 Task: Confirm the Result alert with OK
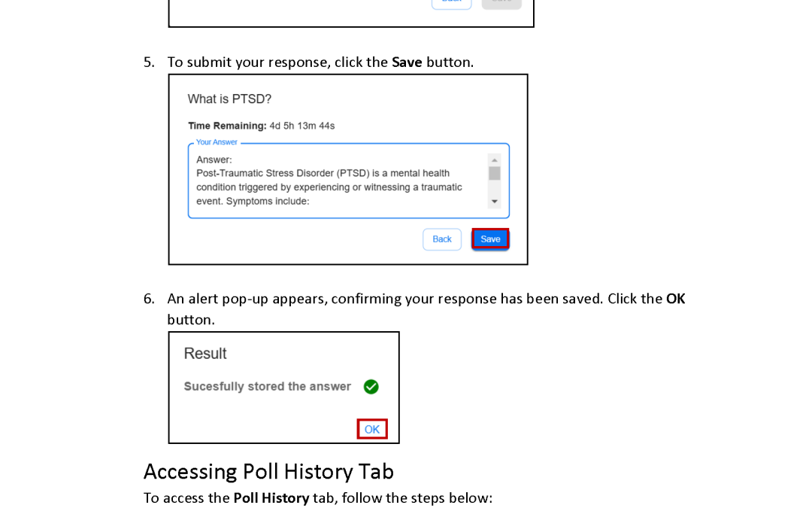pos(372,429)
